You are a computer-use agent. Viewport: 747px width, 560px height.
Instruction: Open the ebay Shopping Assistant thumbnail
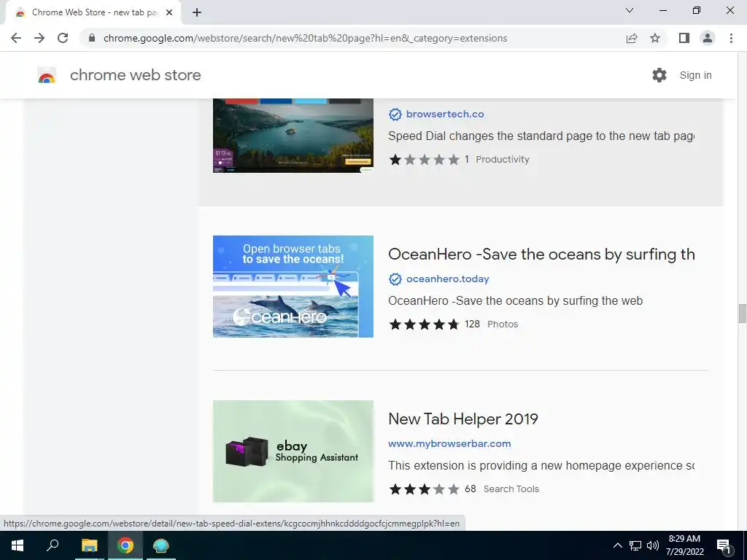click(x=293, y=451)
